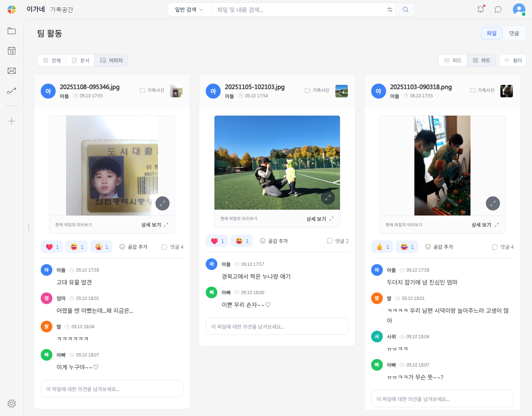
Task: Open the 일반 검색 search type dropdown
Action: [189, 10]
